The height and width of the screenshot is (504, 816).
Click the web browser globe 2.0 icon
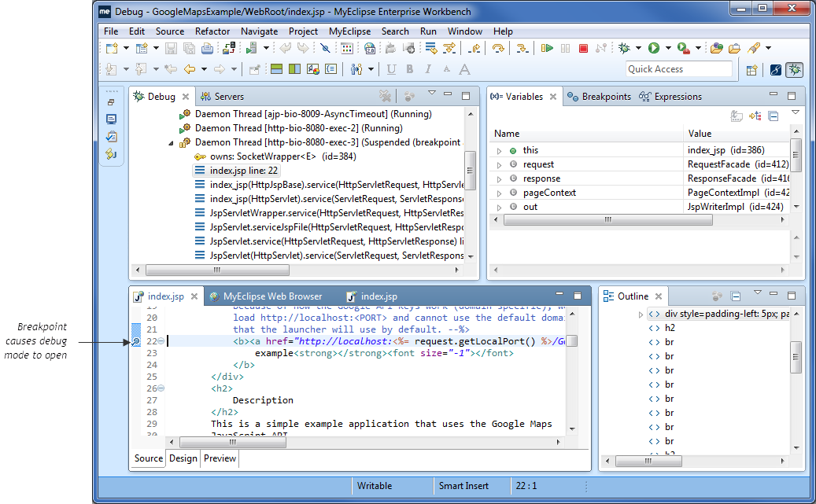pyautogui.click(x=370, y=49)
